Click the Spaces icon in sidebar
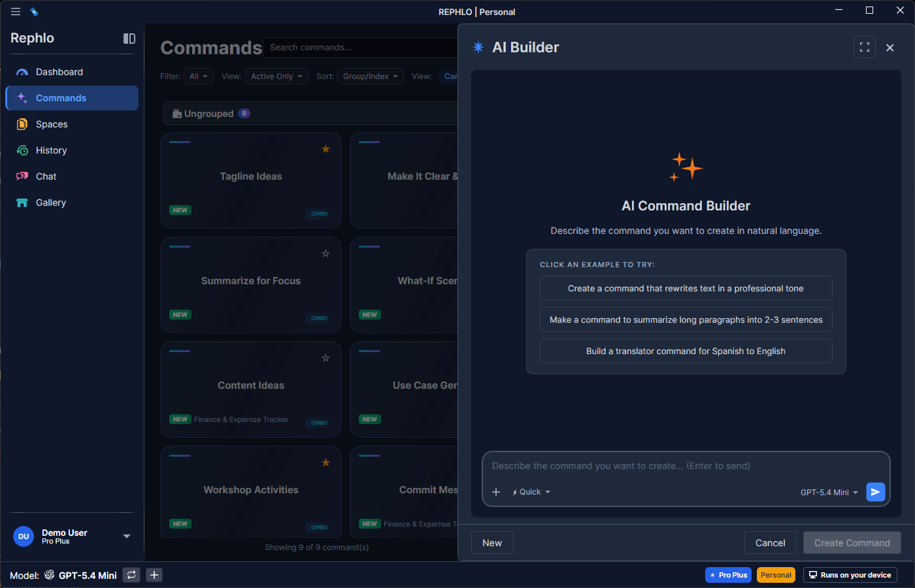The height and width of the screenshot is (588, 915). click(x=22, y=124)
